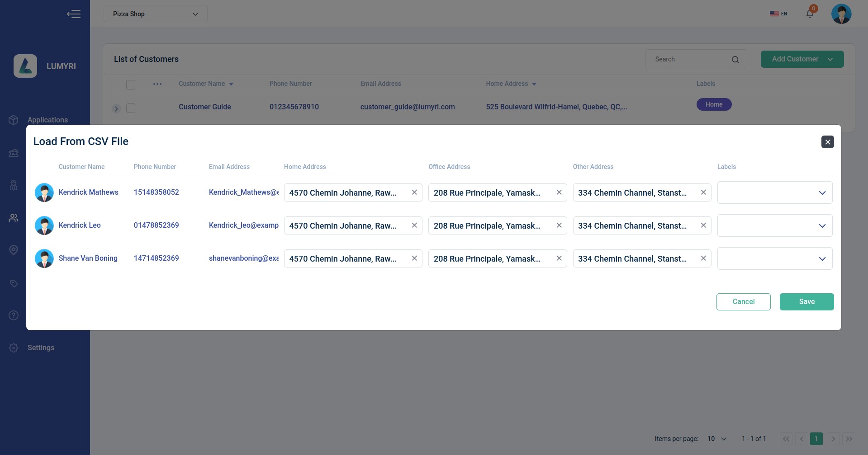Screen dimensions: 868x455
Task: Go to page 1 in the pagination
Action: [816, 439]
